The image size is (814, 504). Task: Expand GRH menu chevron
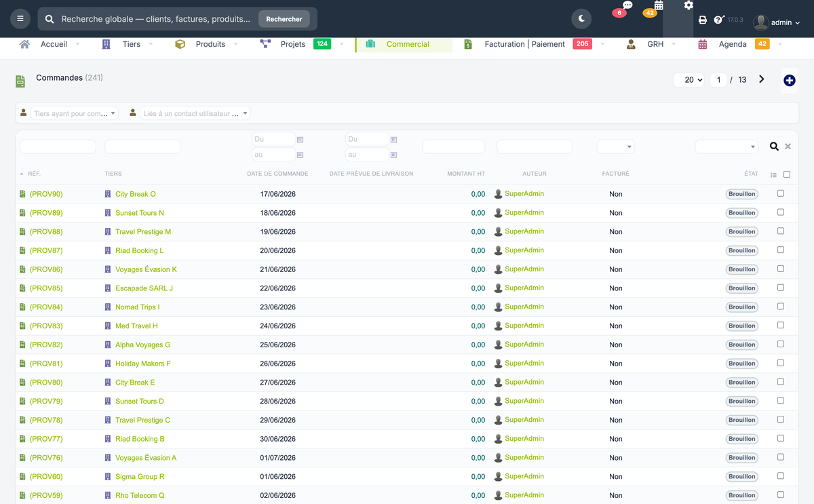tap(674, 44)
